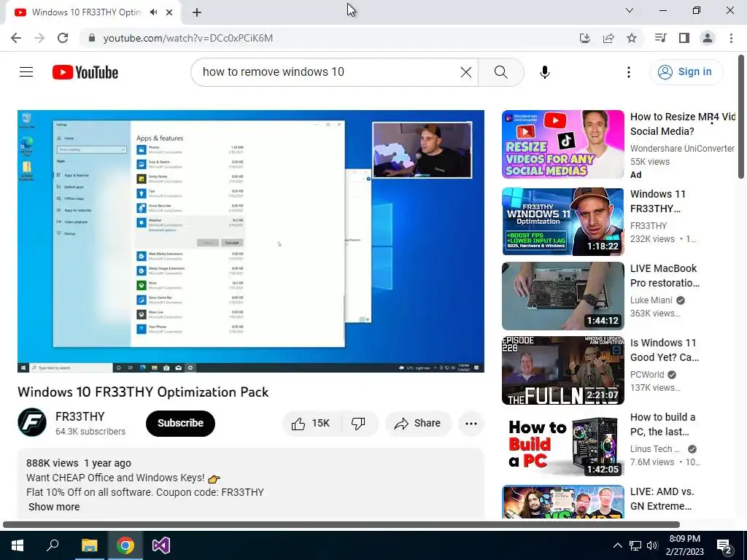Open How to Build a PC thumbnail
The image size is (747, 560).
[562, 444]
